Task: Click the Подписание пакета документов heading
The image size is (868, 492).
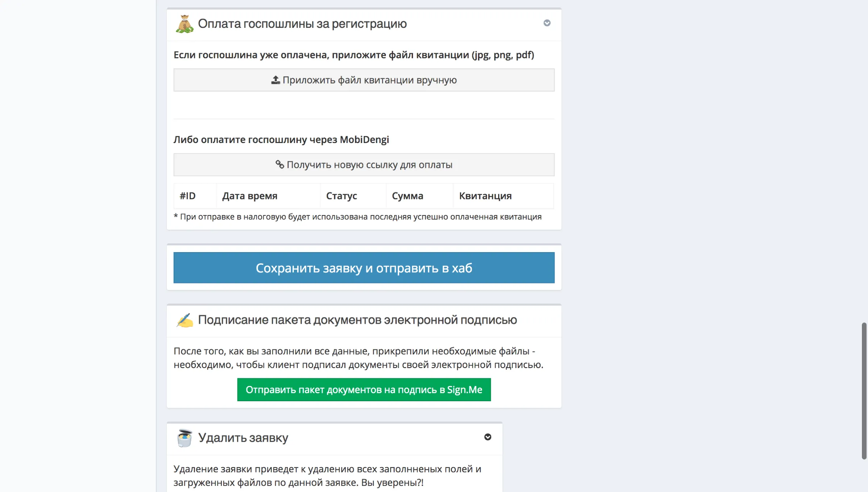Action: coord(357,320)
